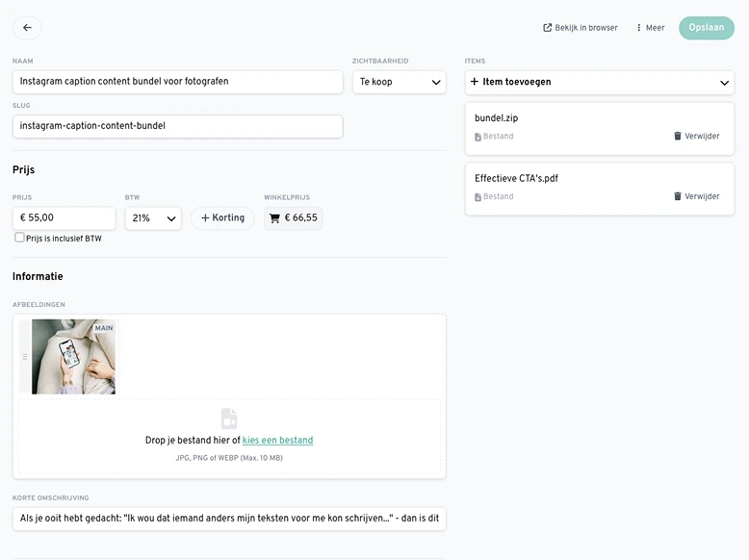This screenshot has height=560, width=749.
Task: Click the drag handle beside main image
Action: click(25, 357)
